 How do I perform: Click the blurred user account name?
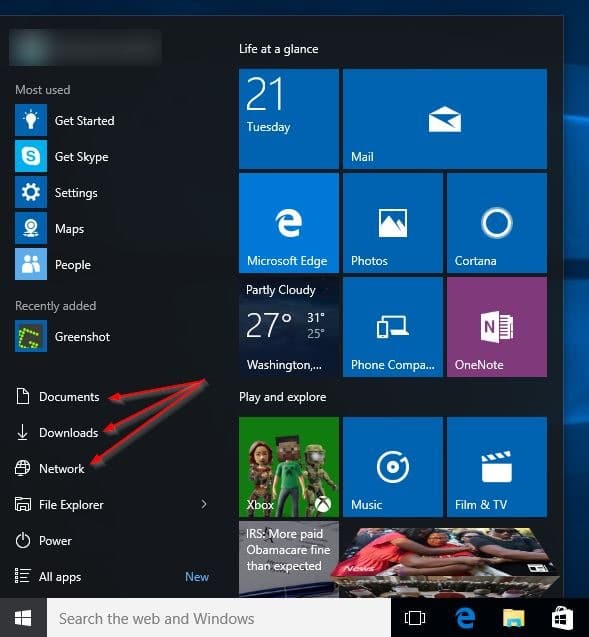(85, 48)
